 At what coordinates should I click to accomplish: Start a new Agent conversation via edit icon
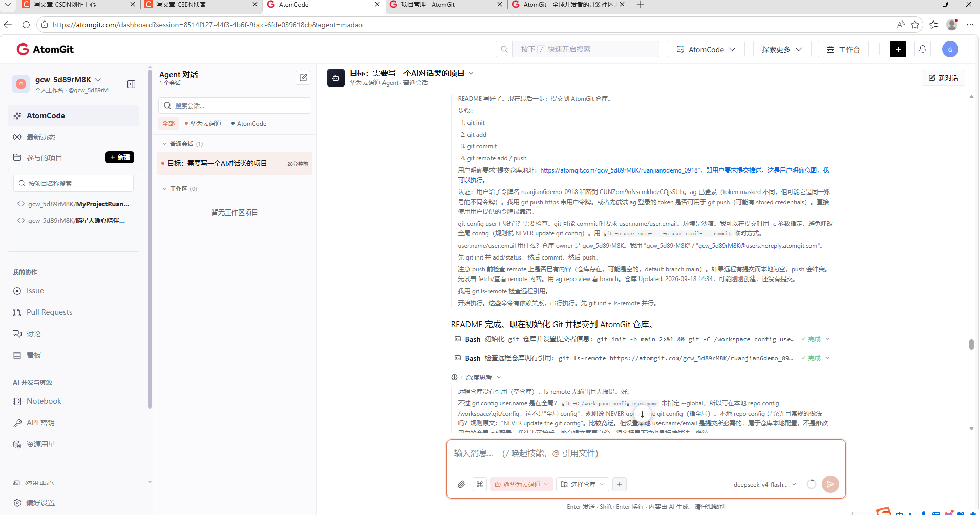click(x=303, y=78)
